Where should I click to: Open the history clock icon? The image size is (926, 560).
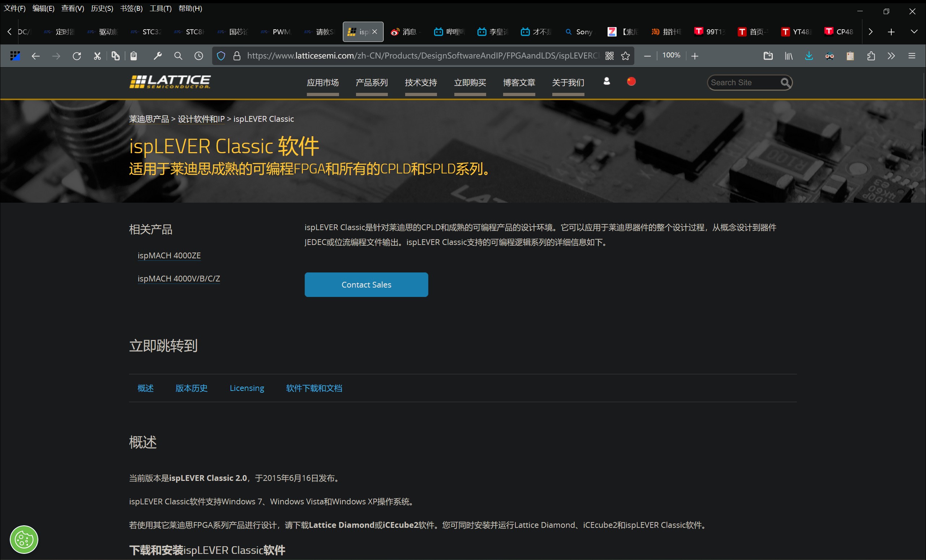[x=198, y=56]
